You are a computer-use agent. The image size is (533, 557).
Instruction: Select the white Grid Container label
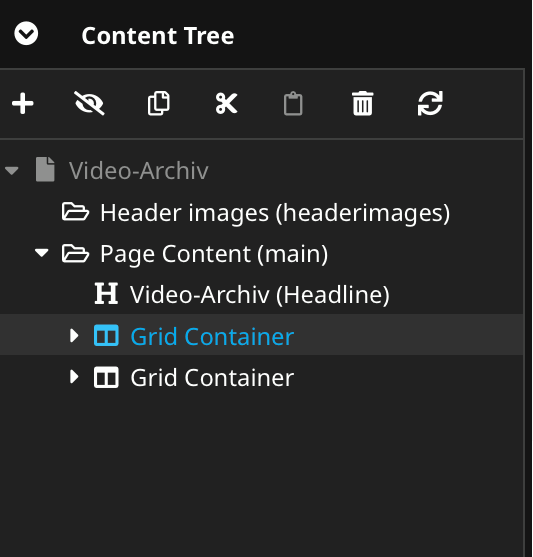click(212, 377)
